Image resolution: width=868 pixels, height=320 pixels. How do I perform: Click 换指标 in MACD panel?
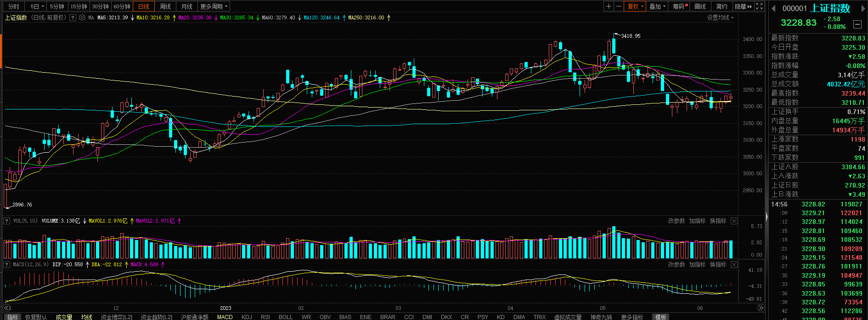pos(718,265)
